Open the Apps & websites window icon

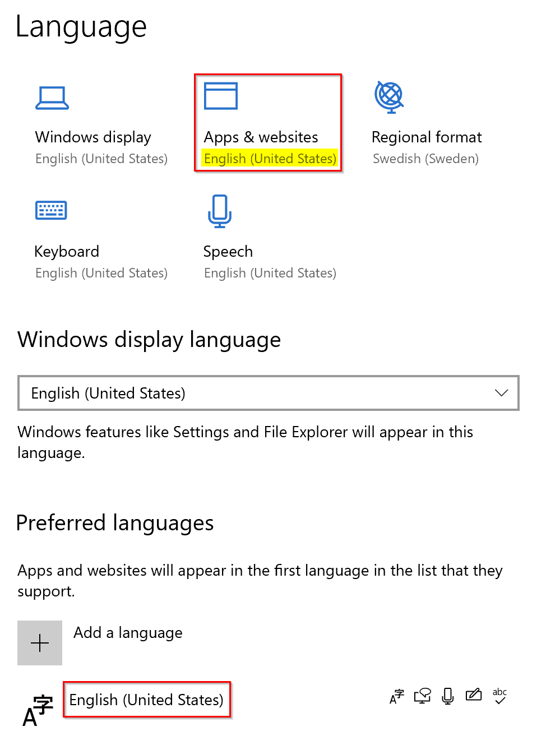click(221, 96)
